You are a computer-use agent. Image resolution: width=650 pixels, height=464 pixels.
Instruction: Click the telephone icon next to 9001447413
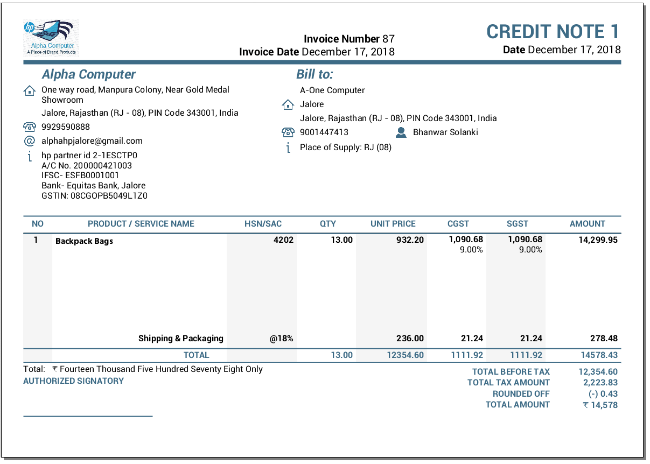[x=288, y=132]
